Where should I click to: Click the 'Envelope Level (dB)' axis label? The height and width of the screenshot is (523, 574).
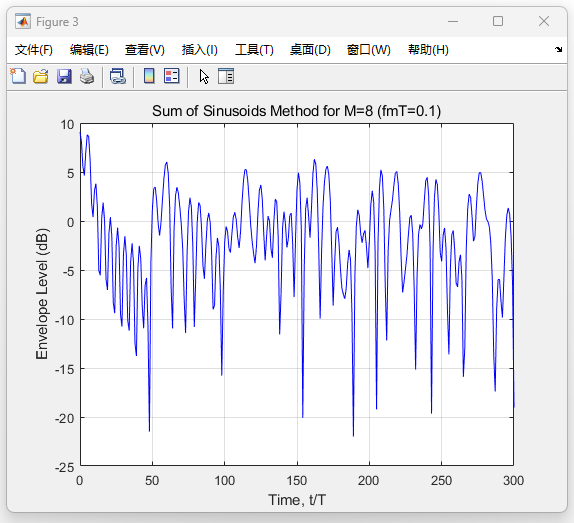pos(42,294)
